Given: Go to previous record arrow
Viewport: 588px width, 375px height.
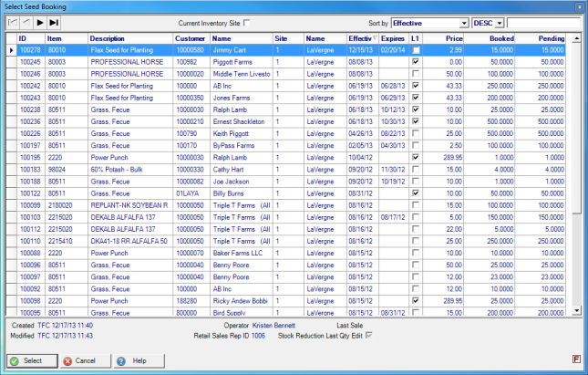Looking at the screenshot, I should coord(26,22).
